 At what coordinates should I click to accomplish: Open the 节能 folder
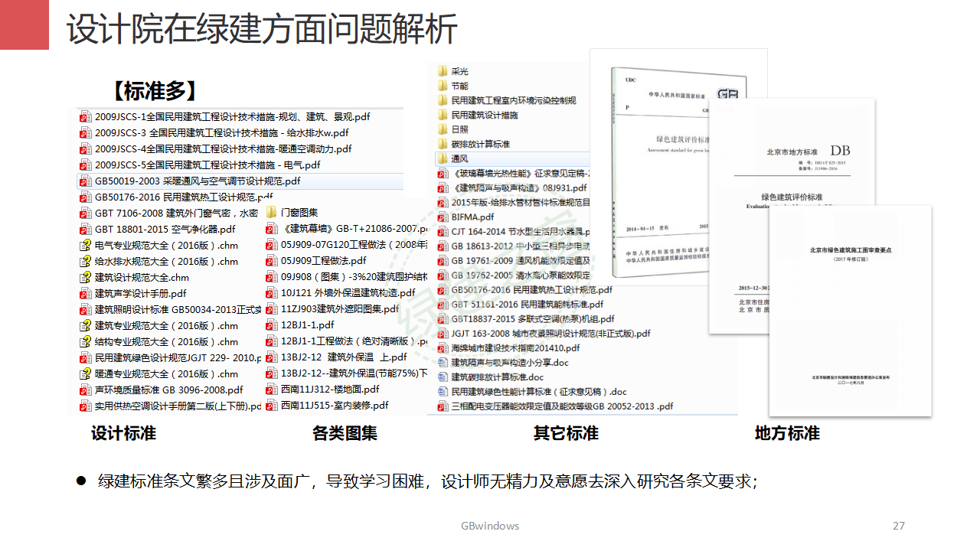point(456,87)
